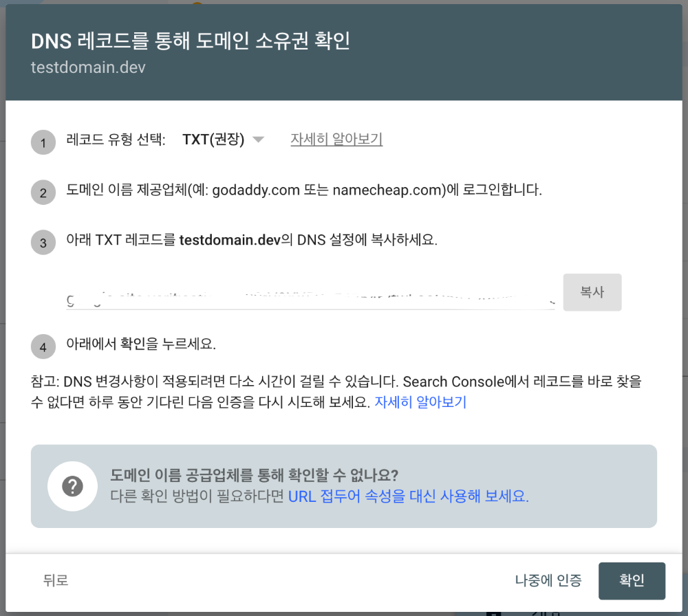Go back with the 뒤로 button
The width and height of the screenshot is (688, 616).
[56, 581]
